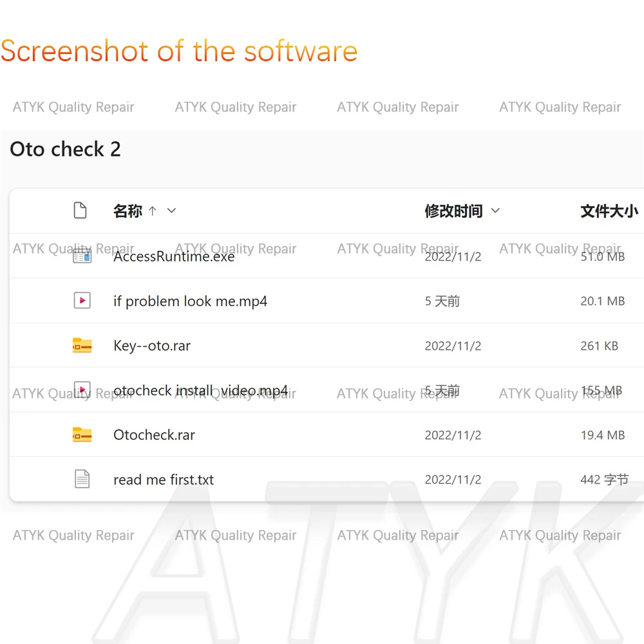Image resolution: width=644 pixels, height=644 pixels.
Task: Open the "Key--oto.rar" archive
Action: (x=152, y=345)
